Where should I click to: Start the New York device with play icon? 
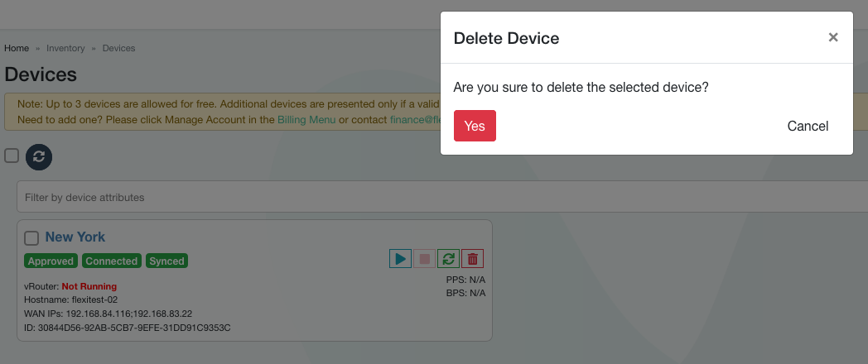point(400,258)
